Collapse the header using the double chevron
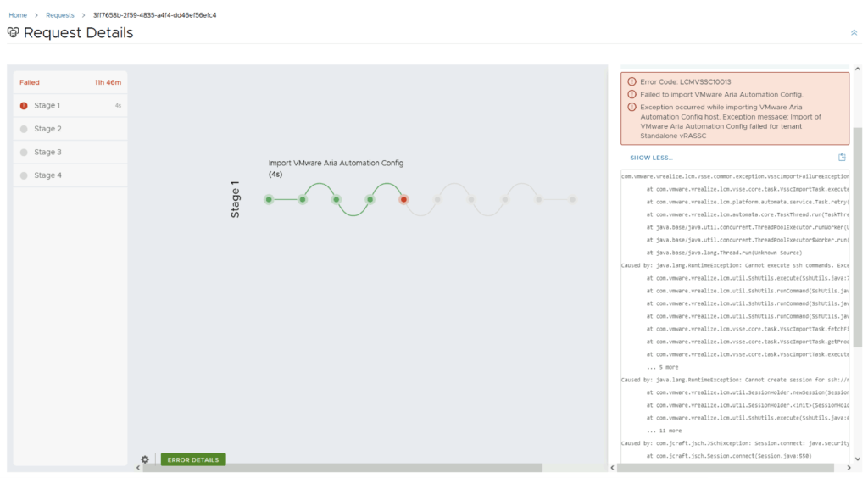This screenshot has width=868, height=478. [854, 32]
